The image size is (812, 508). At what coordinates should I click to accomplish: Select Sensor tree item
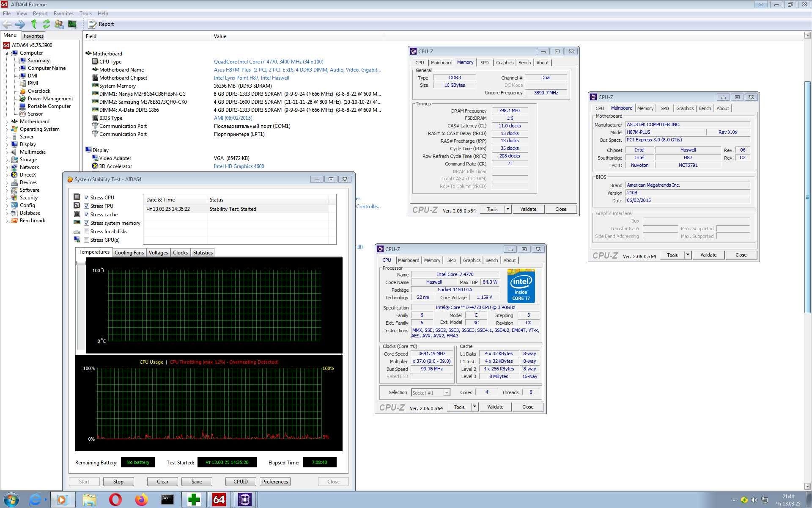coord(35,114)
